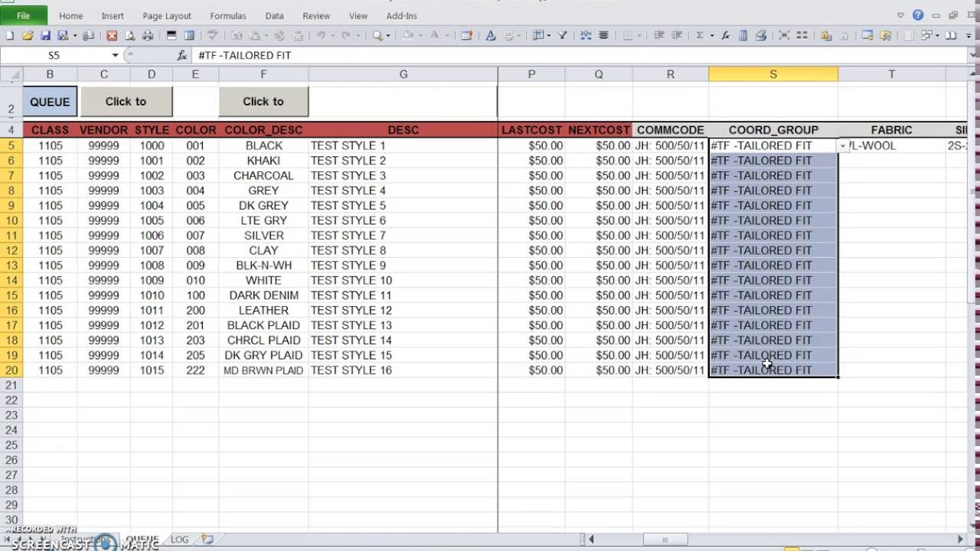Image resolution: width=980 pixels, height=551 pixels.
Task: Click the QUEUE button
Action: click(x=50, y=101)
